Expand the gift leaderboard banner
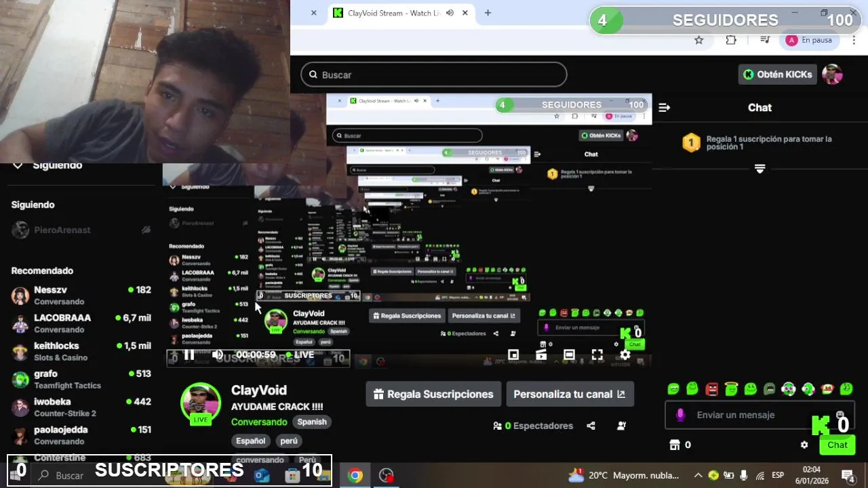 (x=759, y=169)
